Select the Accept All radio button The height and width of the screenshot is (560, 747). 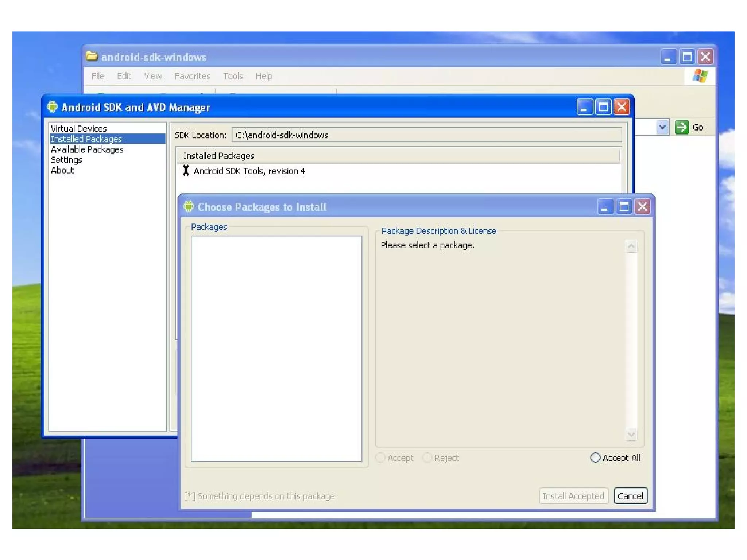tap(595, 458)
